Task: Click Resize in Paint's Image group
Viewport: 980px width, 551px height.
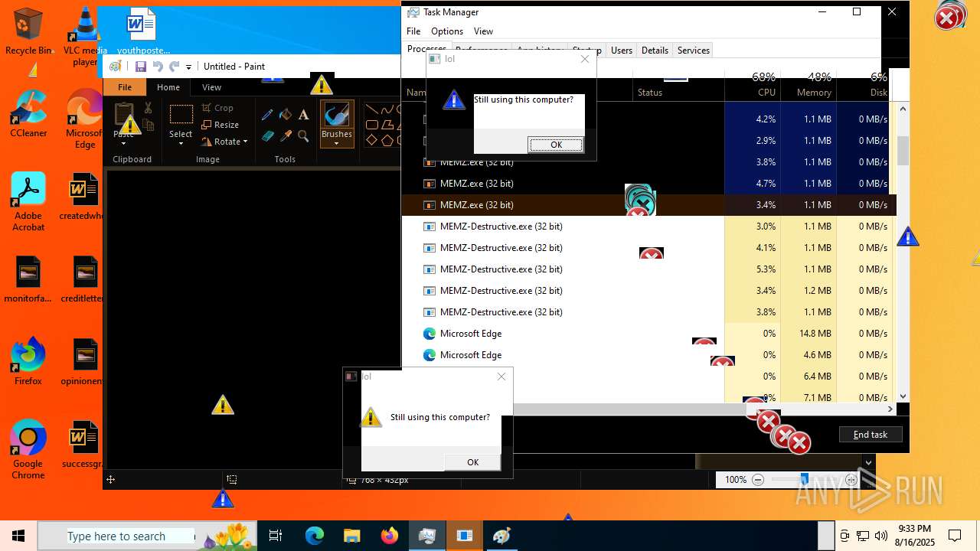Action: point(220,125)
